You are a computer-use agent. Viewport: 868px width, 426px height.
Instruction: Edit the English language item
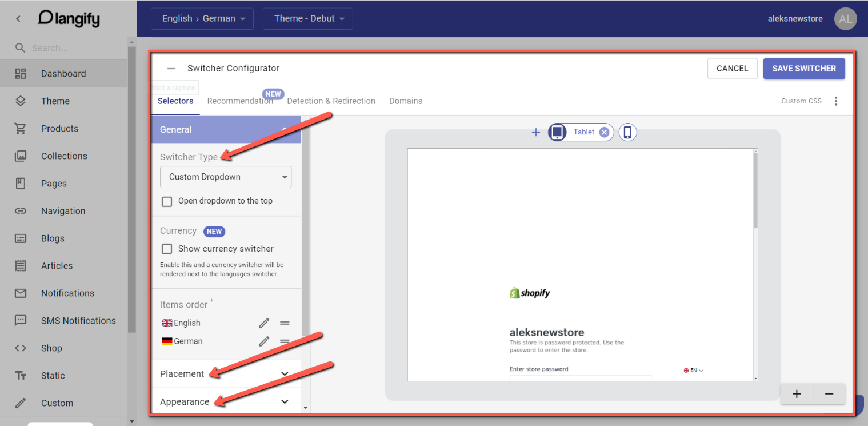pos(264,323)
